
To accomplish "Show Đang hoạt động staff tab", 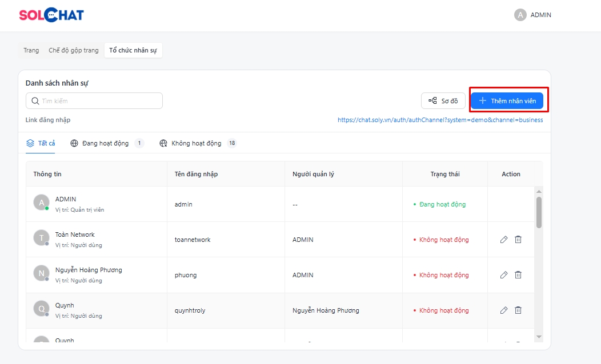I will pyautogui.click(x=106, y=143).
